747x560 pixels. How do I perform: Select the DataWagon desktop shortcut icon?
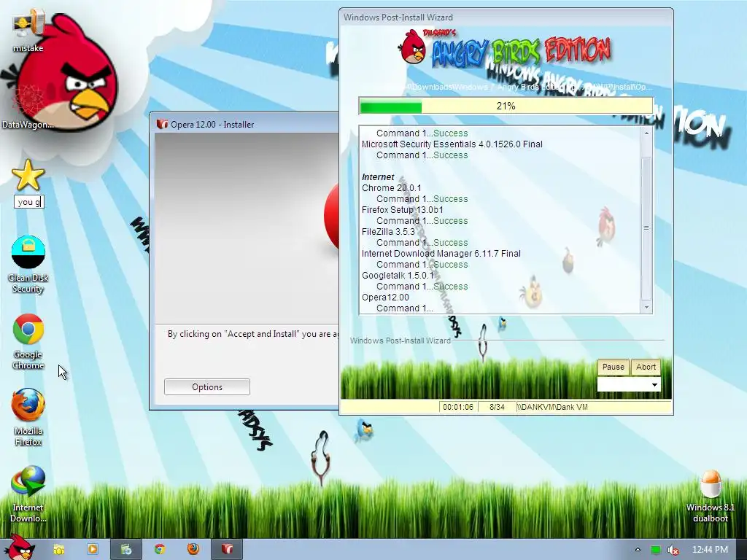pos(28,106)
